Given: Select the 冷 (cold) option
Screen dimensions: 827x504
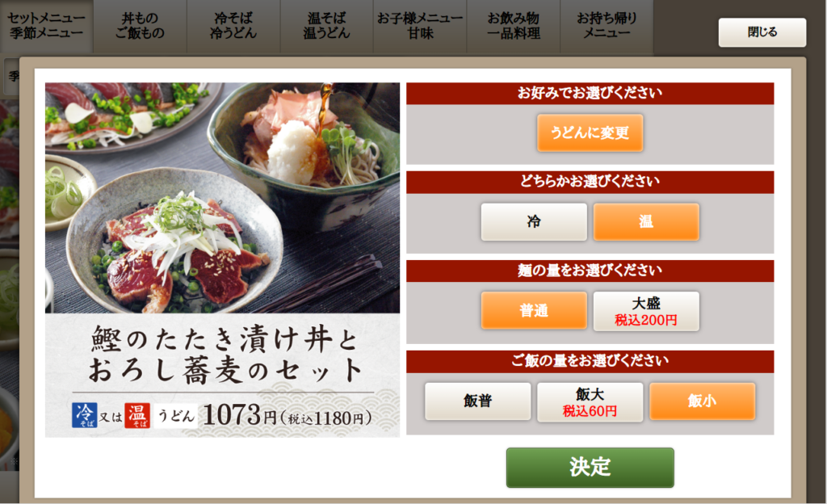Looking at the screenshot, I should point(534,222).
